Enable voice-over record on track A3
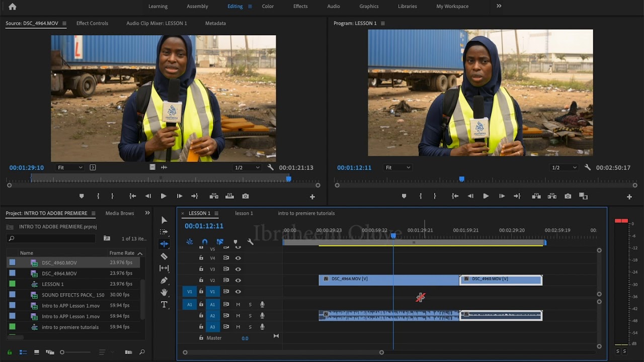Image resolution: width=644 pixels, height=362 pixels. point(262,327)
